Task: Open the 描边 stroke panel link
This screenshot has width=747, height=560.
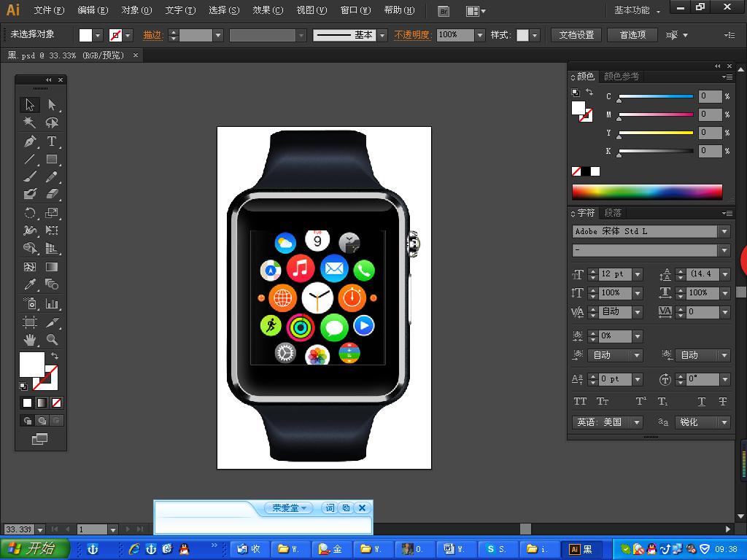Action: tap(153, 35)
